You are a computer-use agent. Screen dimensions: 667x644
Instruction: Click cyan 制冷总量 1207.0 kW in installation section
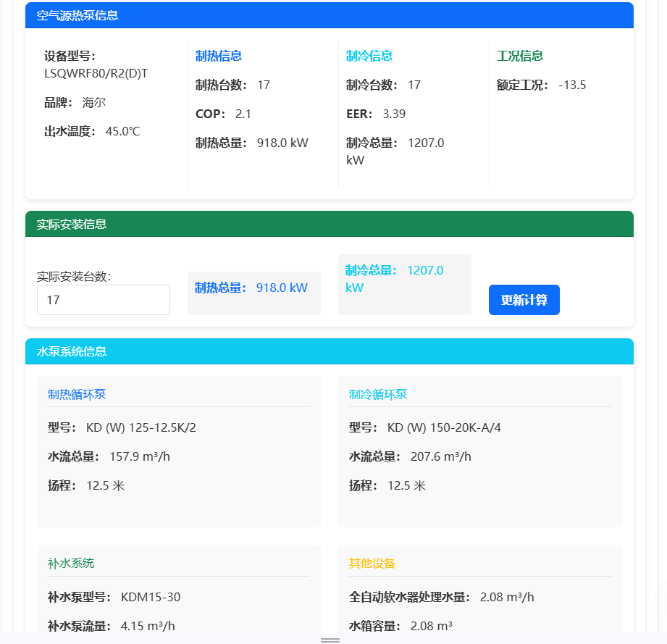(394, 279)
